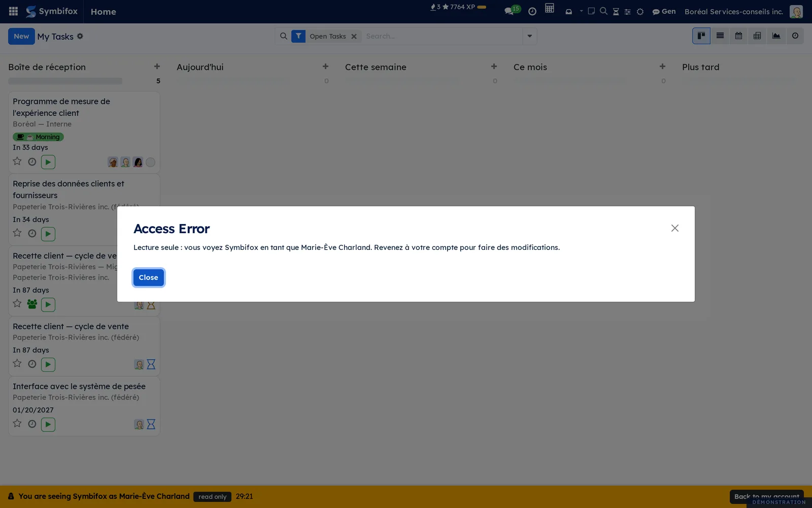Open activities clock in top bar

(532, 11)
